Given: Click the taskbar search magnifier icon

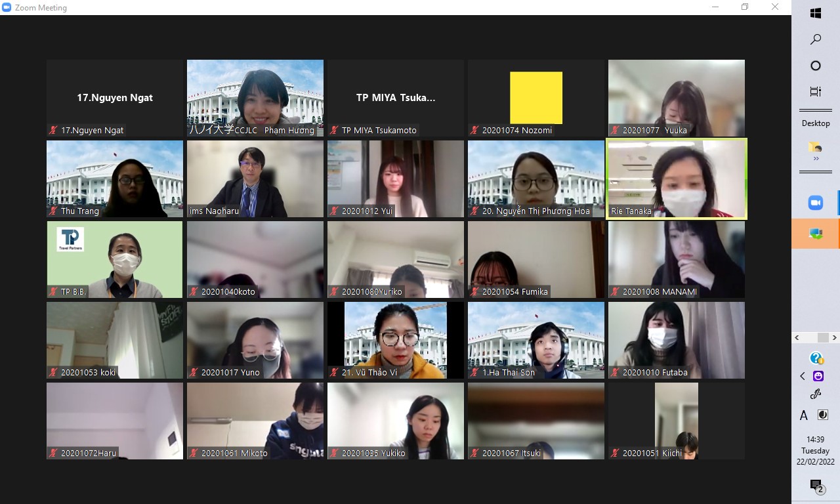Looking at the screenshot, I should tap(816, 39).
